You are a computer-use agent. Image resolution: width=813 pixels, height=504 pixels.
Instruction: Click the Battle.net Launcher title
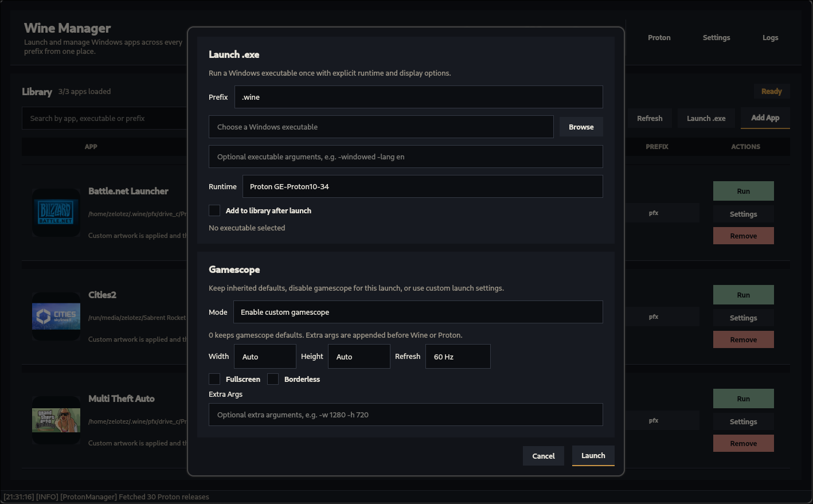click(x=128, y=191)
